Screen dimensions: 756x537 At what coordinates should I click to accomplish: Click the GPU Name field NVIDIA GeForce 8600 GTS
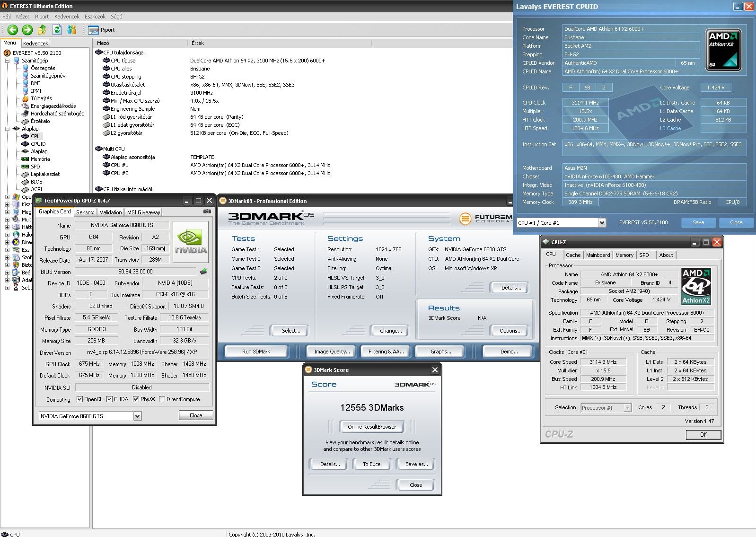click(x=122, y=225)
